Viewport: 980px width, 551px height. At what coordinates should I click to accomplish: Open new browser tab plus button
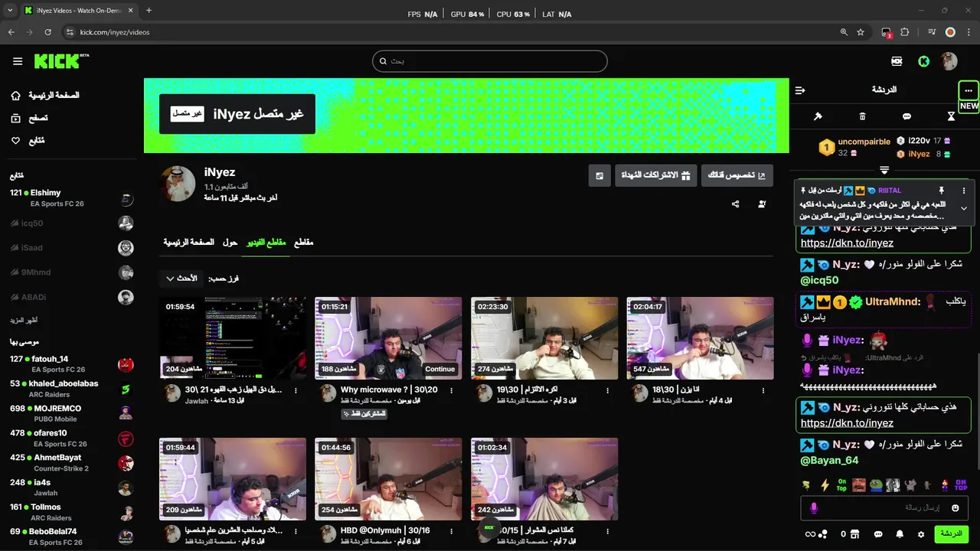pyautogui.click(x=149, y=11)
